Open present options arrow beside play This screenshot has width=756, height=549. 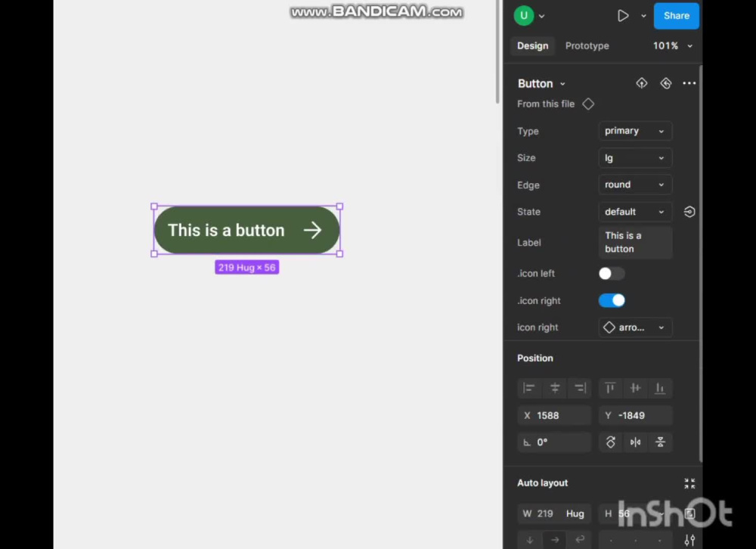click(x=643, y=16)
